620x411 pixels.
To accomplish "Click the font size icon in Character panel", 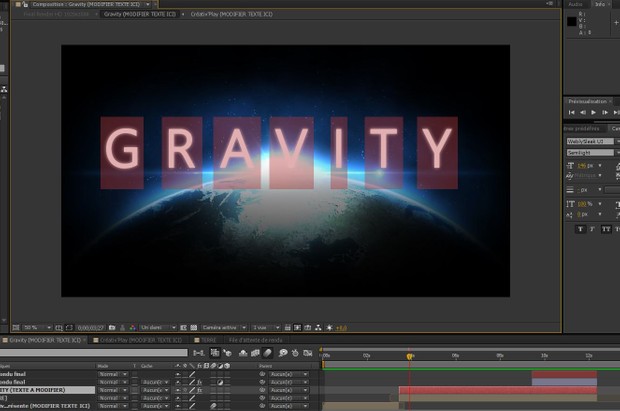I will pos(570,166).
